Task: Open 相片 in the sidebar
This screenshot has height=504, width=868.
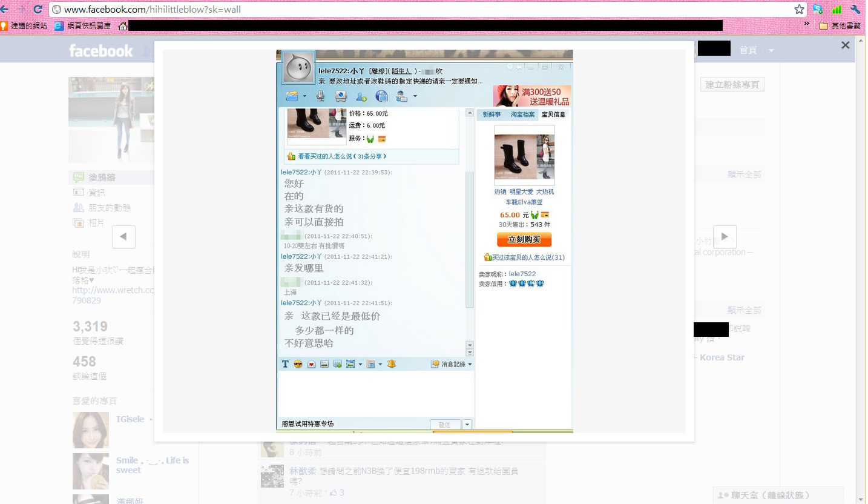Action: [88, 222]
